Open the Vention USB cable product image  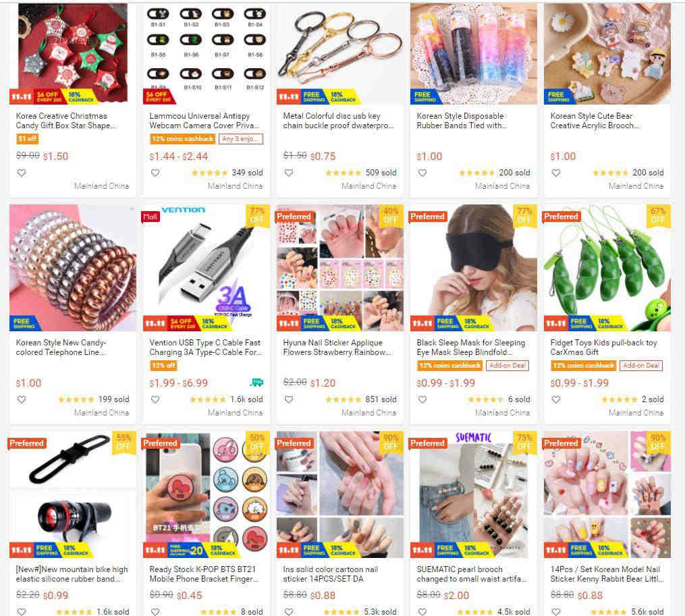(207, 268)
